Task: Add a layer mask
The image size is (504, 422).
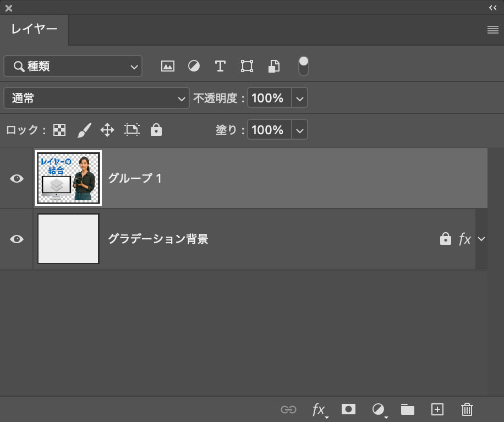Action: (x=348, y=409)
